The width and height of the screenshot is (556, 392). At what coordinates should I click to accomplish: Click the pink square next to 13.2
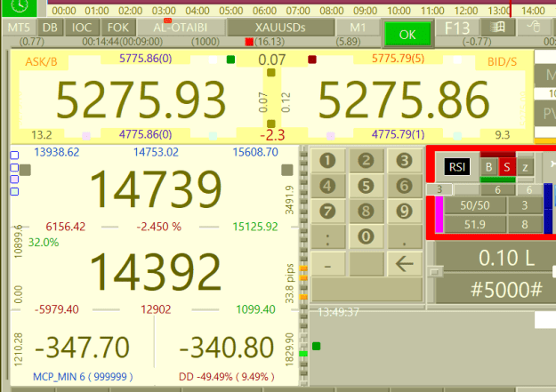coord(86,136)
